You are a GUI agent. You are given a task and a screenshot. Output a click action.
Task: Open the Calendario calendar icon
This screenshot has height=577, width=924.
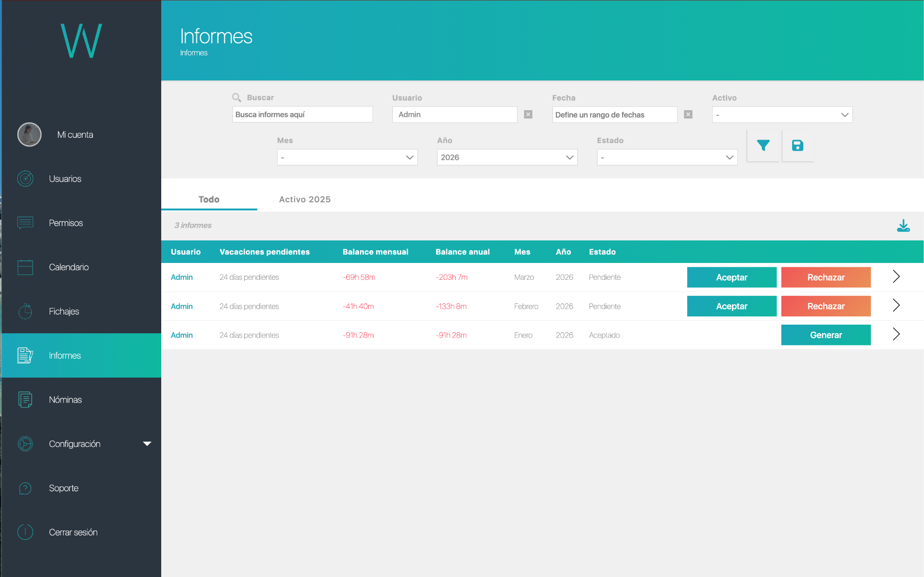pyautogui.click(x=25, y=267)
